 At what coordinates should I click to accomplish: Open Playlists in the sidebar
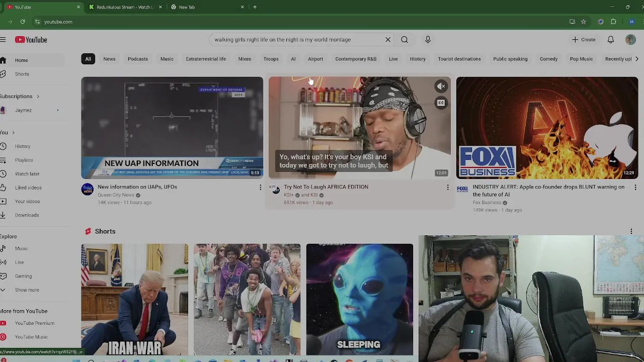(32, 160)
